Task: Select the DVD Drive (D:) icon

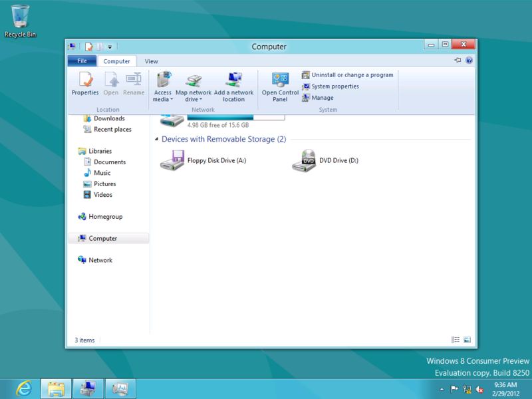Action: pyautogui.click(x=305, y=160)
